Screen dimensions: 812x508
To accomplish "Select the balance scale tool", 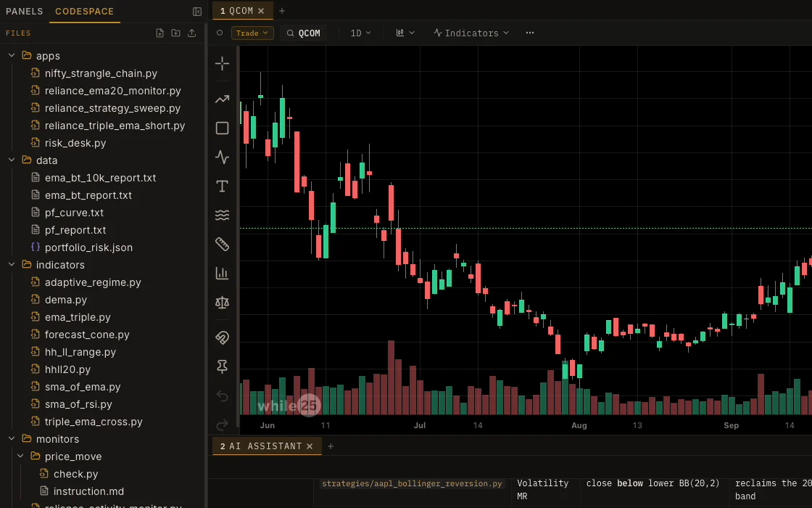I will 222,302.
